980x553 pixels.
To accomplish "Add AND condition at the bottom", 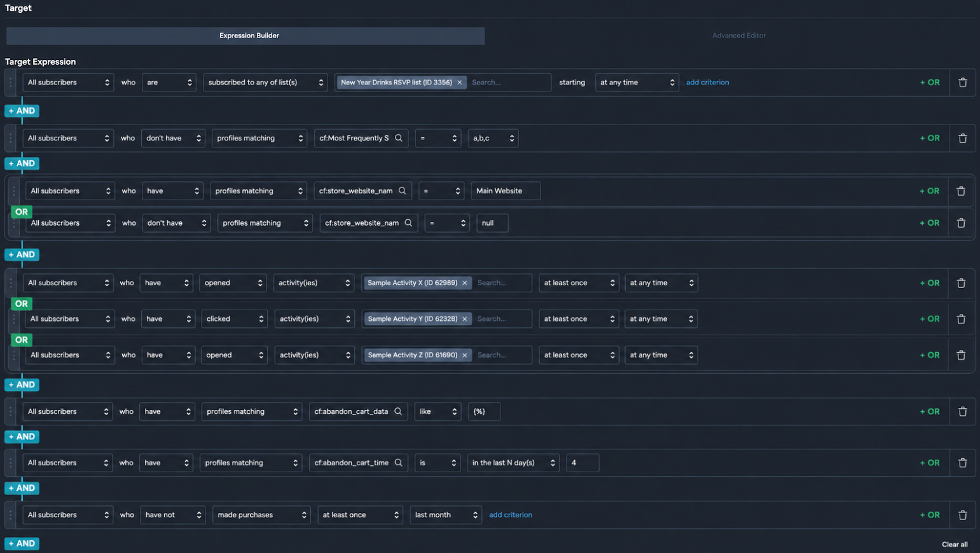I will click(22, 543).
